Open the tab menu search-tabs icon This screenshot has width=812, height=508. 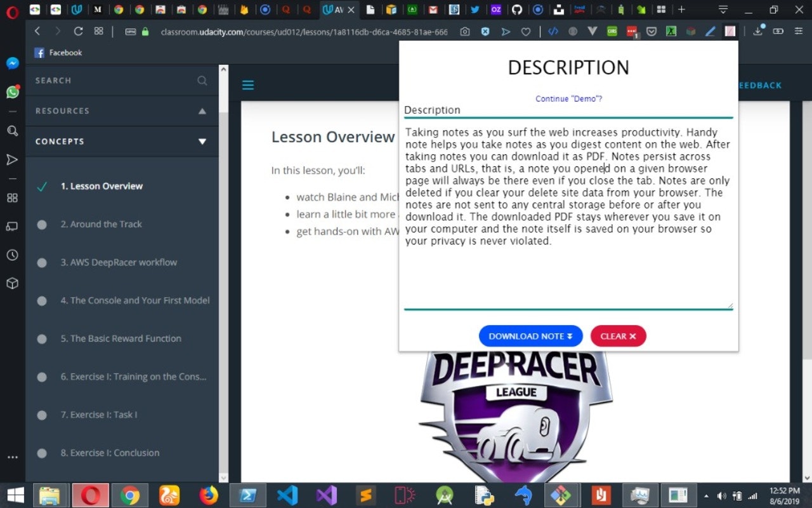(x=723, y=10)
